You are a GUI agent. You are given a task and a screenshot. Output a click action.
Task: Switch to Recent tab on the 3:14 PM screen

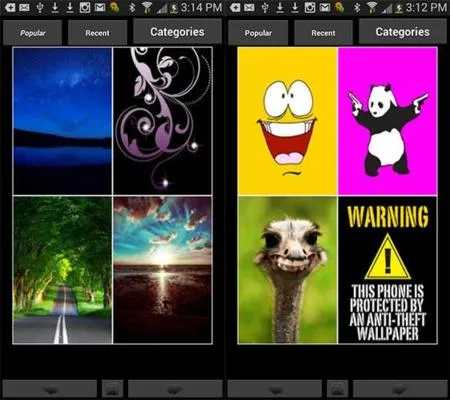[x=97, y=33]
